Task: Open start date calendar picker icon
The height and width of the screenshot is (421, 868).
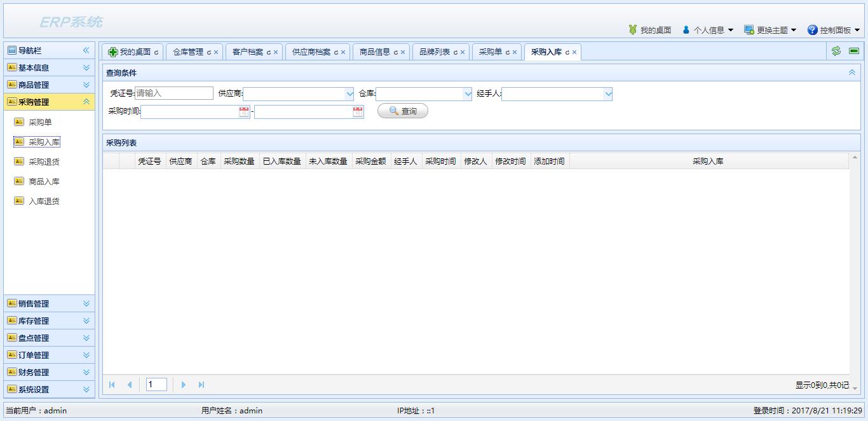Action: tap(244, 112)
